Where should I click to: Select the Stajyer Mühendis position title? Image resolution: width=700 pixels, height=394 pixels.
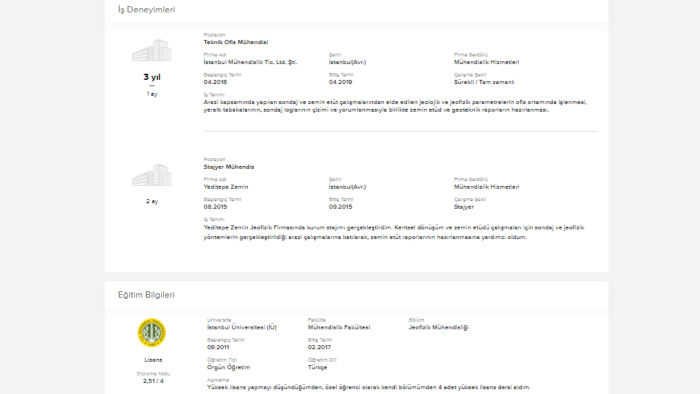[x=229, y=167]
